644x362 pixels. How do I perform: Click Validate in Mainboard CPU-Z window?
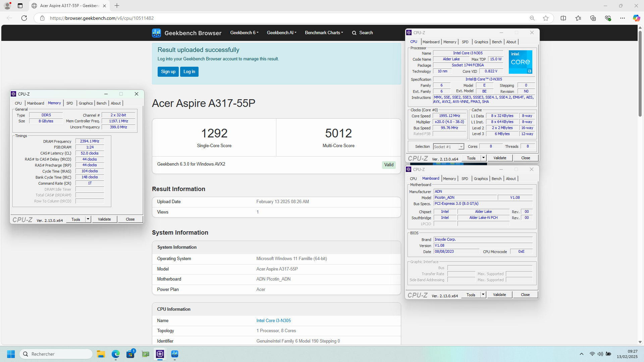[x=499, y=295]
